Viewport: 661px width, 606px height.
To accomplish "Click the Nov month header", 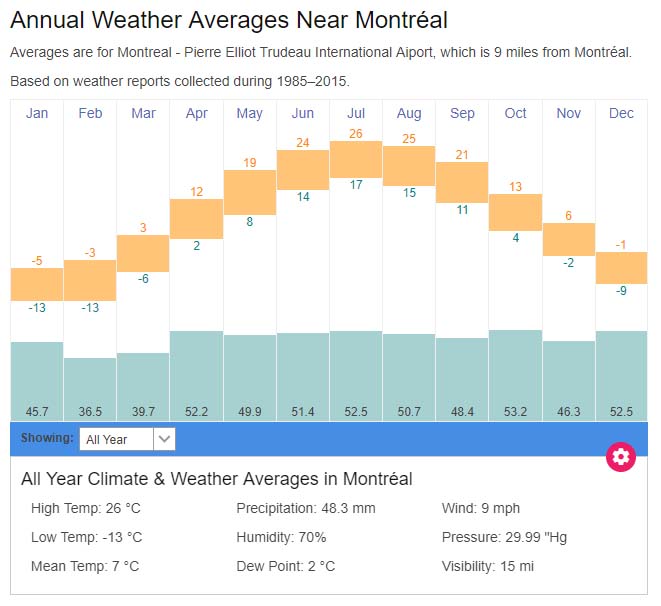I will click(x=568, y=113).
